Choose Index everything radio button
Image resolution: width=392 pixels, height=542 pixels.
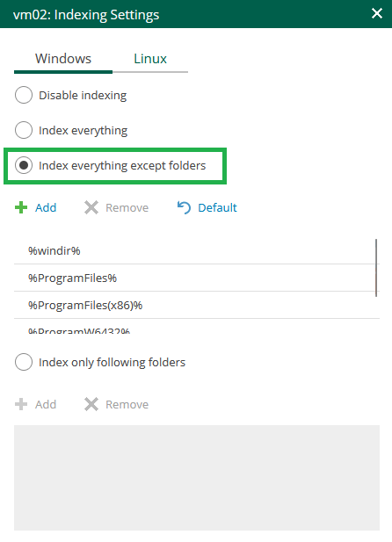(x=24, y=130)
